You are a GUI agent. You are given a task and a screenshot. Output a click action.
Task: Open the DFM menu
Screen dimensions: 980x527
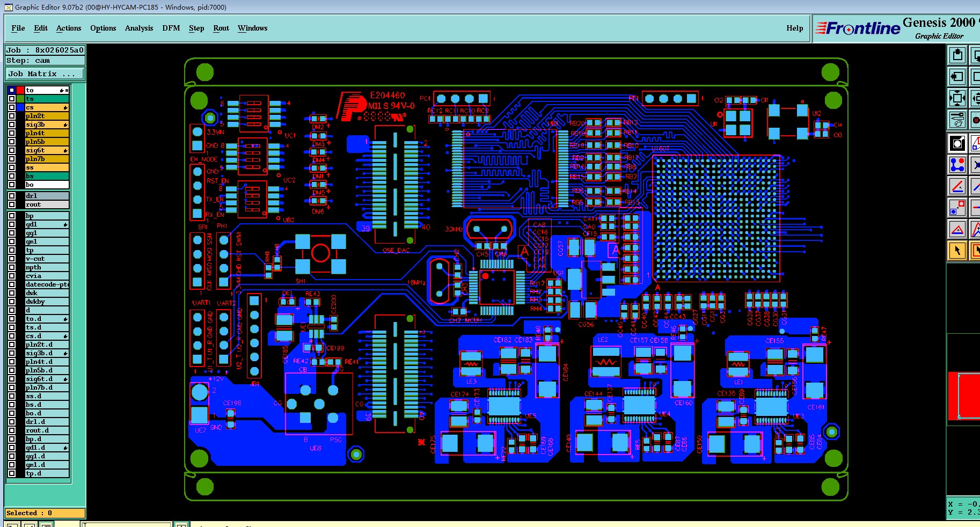click(x=171, y=28)
